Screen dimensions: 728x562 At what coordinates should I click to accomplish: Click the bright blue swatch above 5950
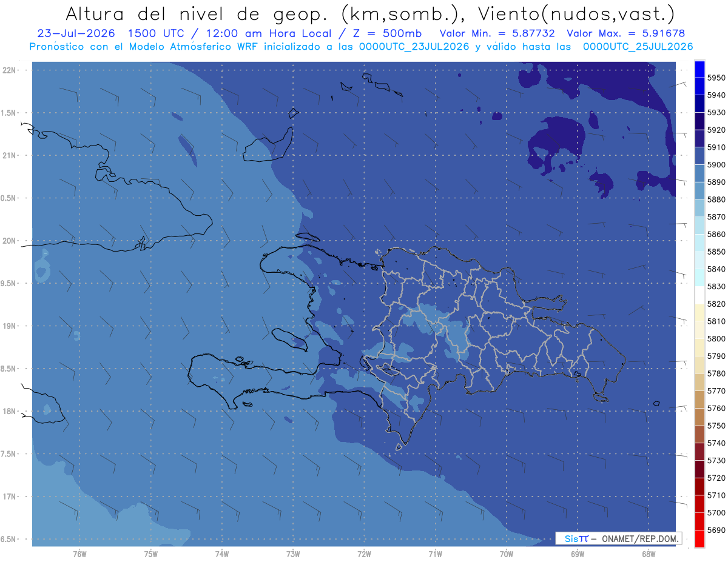coord(699,69)
